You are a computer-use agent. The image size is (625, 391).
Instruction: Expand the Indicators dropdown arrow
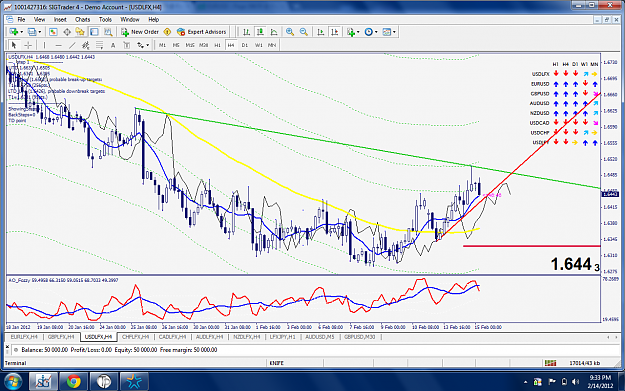tap(358, 32)
